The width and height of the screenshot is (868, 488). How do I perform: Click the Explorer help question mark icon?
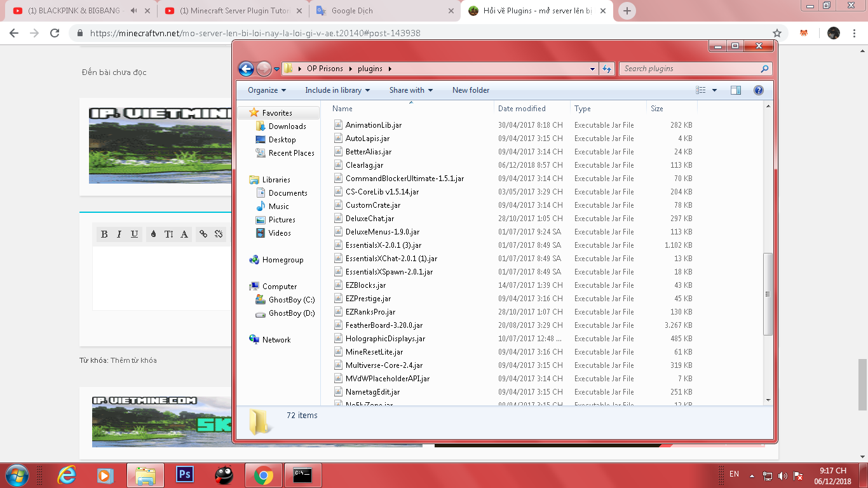click(758, 90)
